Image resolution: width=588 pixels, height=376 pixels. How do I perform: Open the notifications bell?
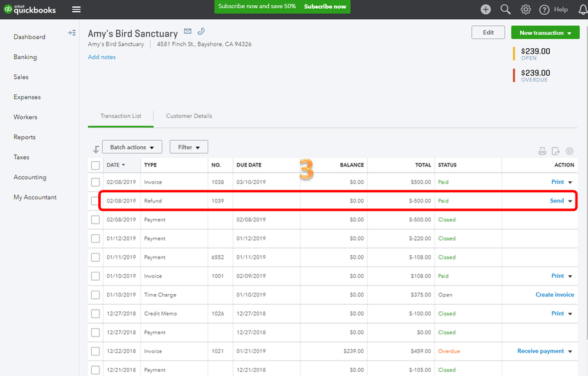(583, 9)
